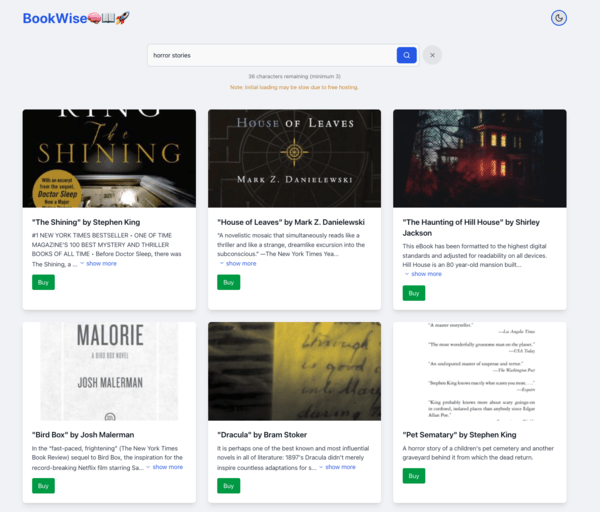Open House of Leaves cover image

pyautogui.click(x=294, y=158)
